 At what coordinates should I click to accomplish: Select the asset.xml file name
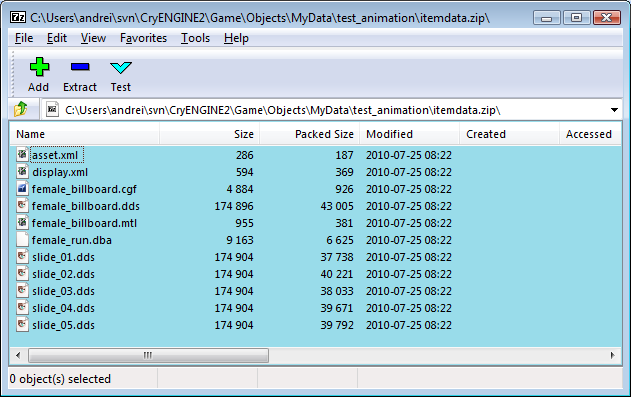click(x=55, y=155)
